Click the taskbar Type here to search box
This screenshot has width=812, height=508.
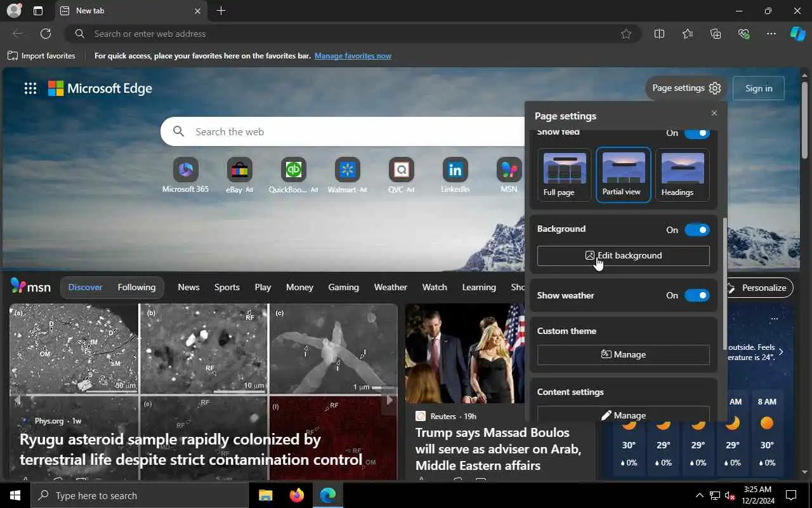point(140,495)
